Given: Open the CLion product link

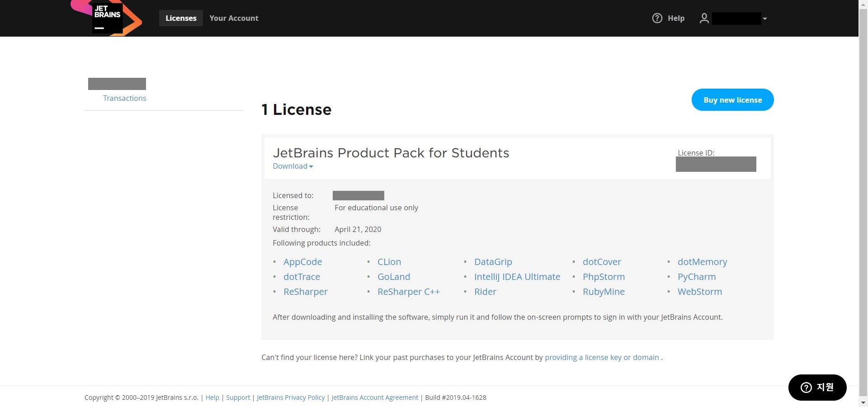Looking at the screenshot, I should [x=389, y=262].
